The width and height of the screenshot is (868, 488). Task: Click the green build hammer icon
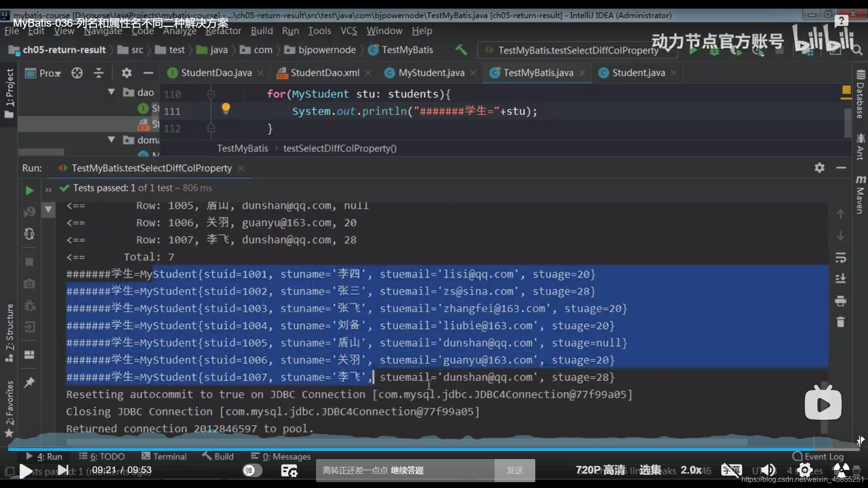point(461,50)
